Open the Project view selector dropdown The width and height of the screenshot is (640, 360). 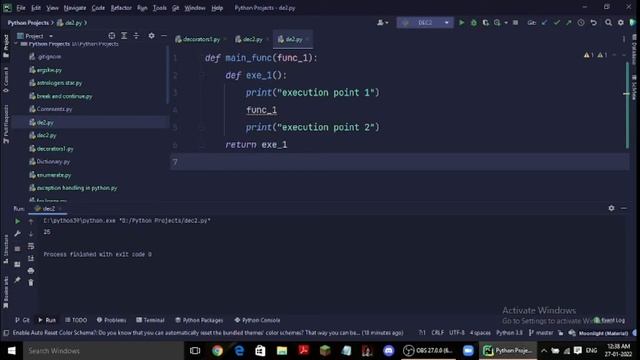(x=35, y=36)
